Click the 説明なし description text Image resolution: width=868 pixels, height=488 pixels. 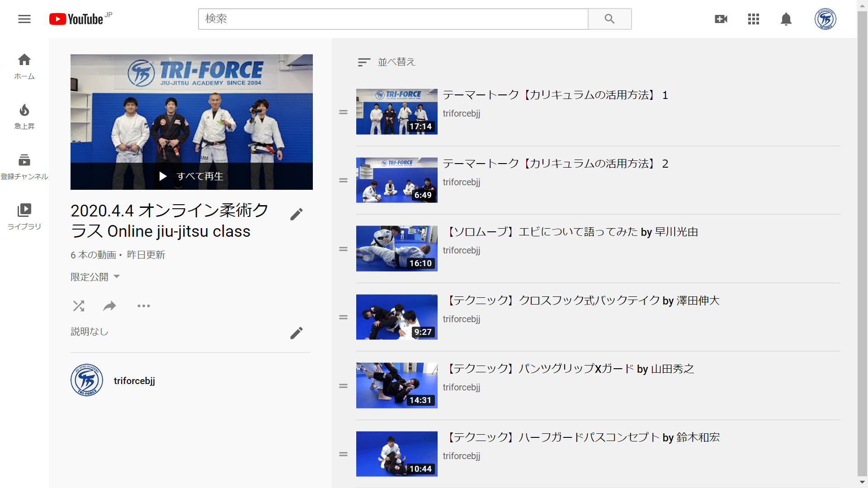pyautogui.click(x=90, y=332)
